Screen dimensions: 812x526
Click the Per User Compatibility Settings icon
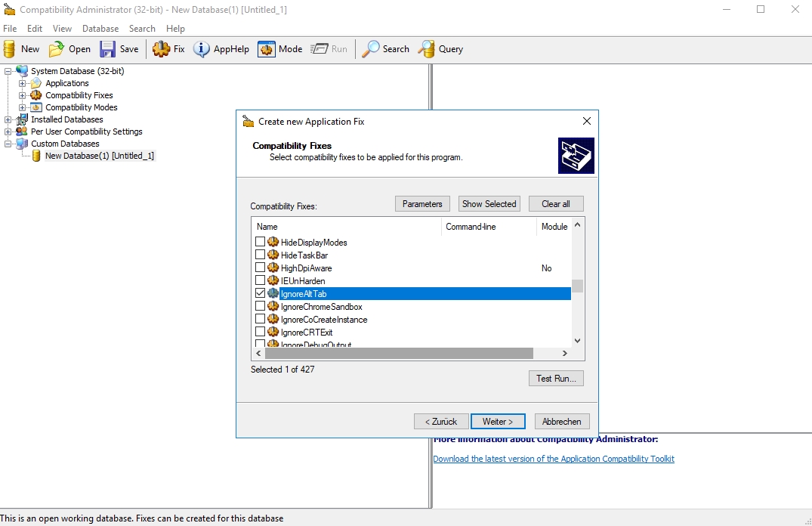tap(22, 131)
